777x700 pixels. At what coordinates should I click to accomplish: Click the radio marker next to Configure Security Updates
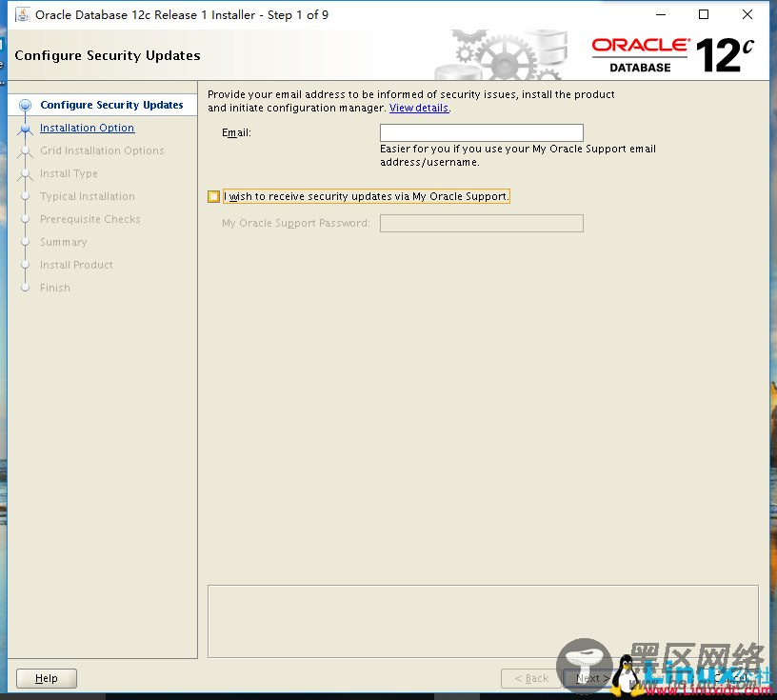[26, 105]
